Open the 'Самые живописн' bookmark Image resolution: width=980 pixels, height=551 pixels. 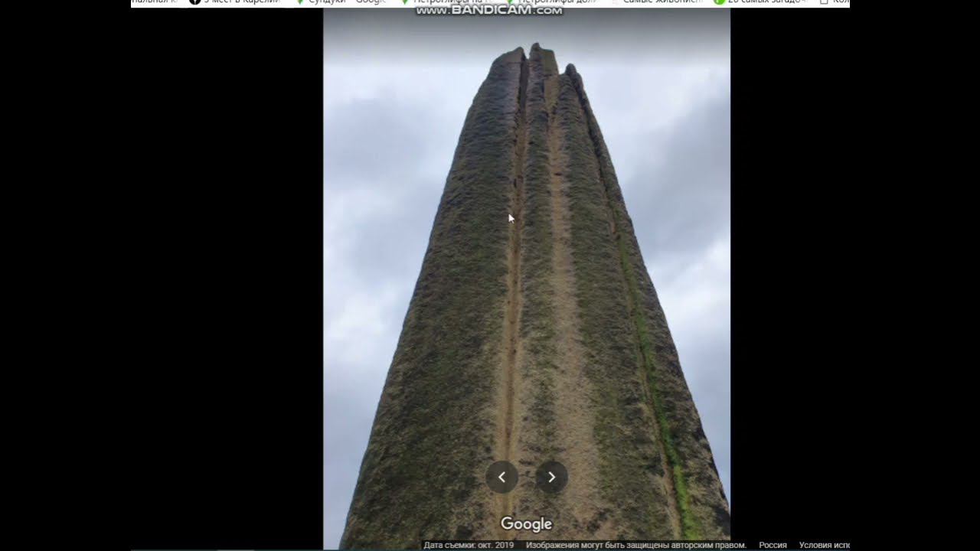pyautogui.click(x=655, y=2)
